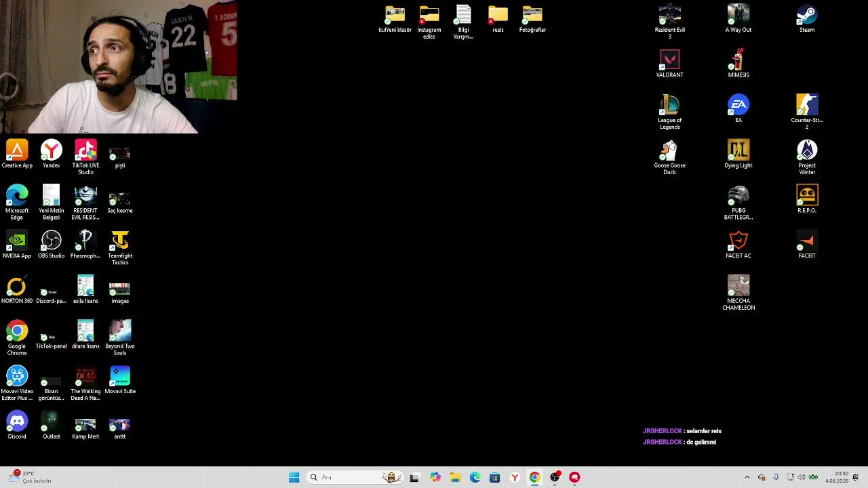This screenshot has height=488, width=868.
Task: Open Microsoft Edge desktop shortcut
Action: point(17,202)
